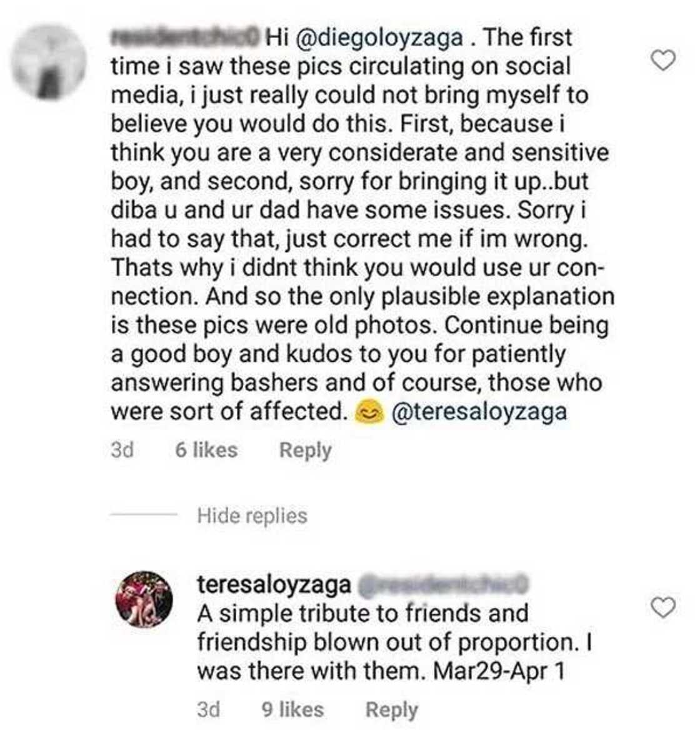Click the 3d timestamp beside 6 likes
This screenshot has width=700, height=748.
point(122,450)
